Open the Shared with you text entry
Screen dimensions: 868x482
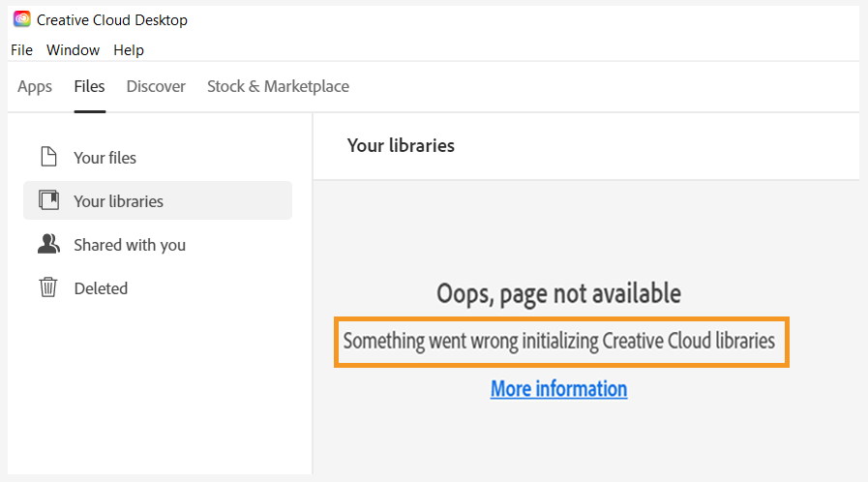click(130, 245)
